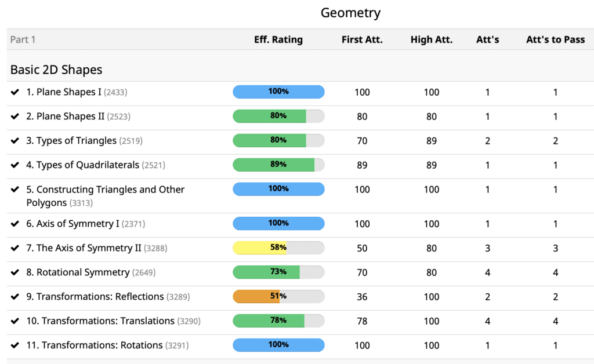Screen dimensions: 594x364
Task: Click the checkmark beside Transformations: Reflections
Action: (15, 296)
